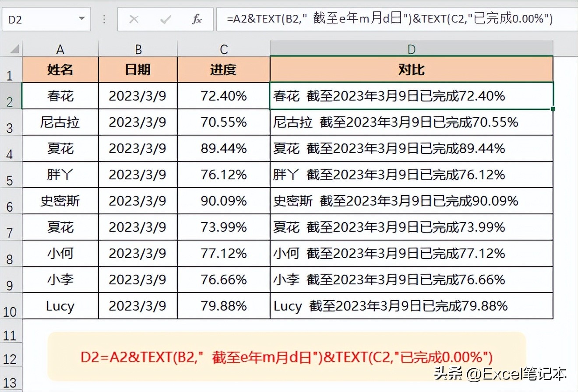Click the column A header
Image resolution: width=578 pixels, height=392 pixels.
[60, 49]
